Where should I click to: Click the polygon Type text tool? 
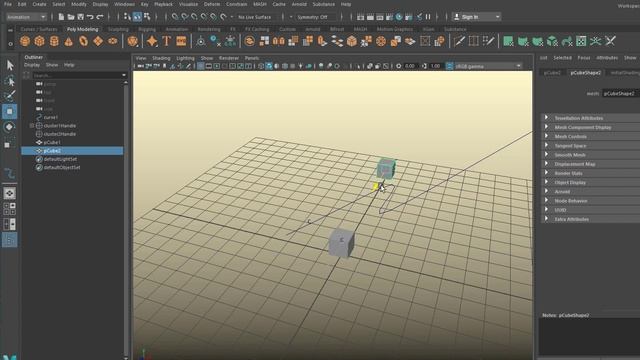pos(167,41)
